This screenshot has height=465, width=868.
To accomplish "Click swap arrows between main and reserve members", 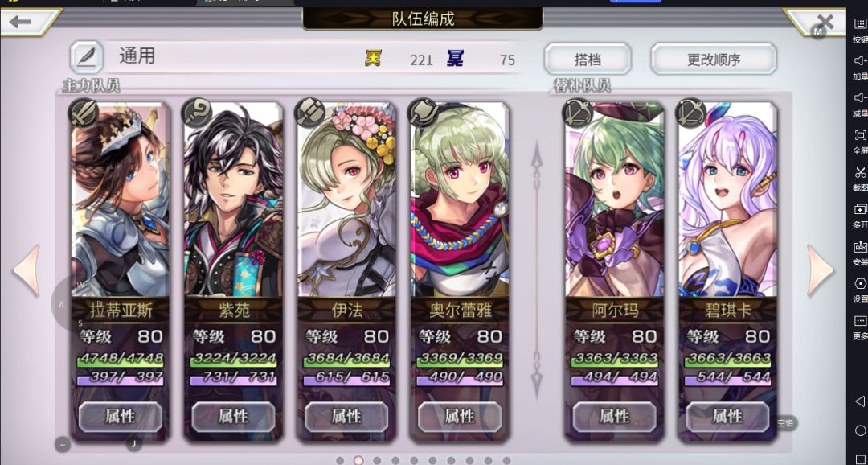I will point(536,270).
